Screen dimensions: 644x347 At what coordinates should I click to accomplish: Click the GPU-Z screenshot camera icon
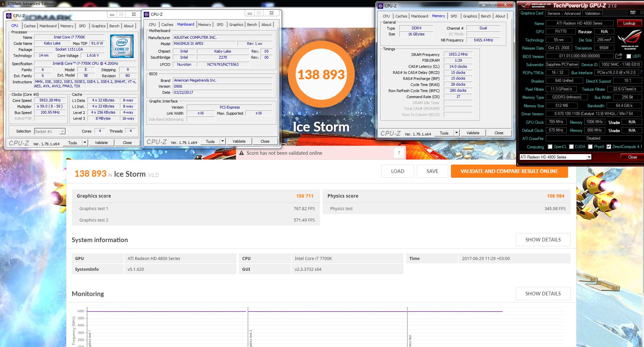(633, 13)
